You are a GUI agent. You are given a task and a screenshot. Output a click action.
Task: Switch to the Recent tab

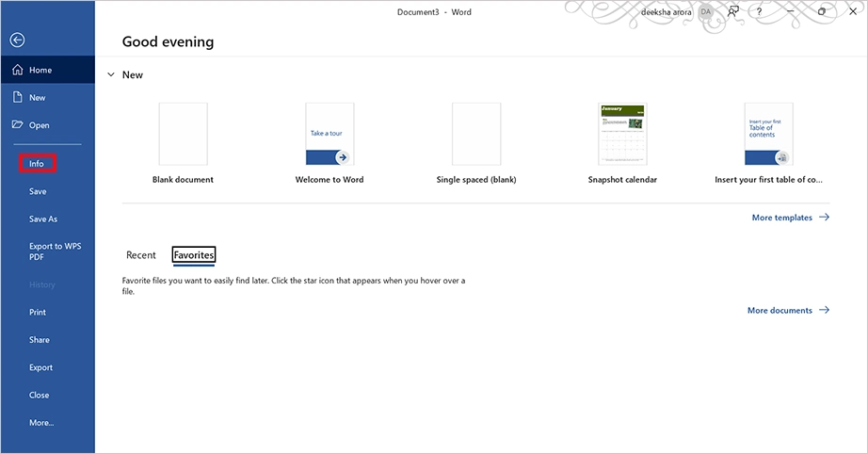tap(141, 255)
